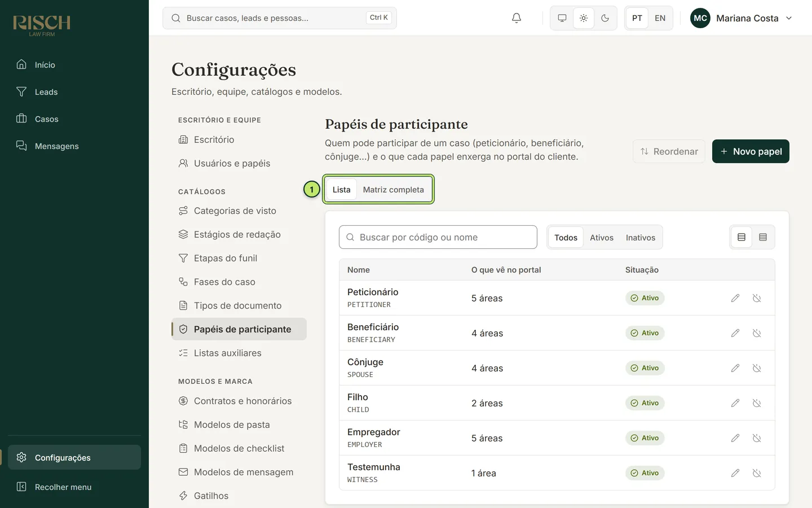The height and width of the screenshot is (508, 812).
Task: Edit the Cônjuge role
Action: click(735, 368)
